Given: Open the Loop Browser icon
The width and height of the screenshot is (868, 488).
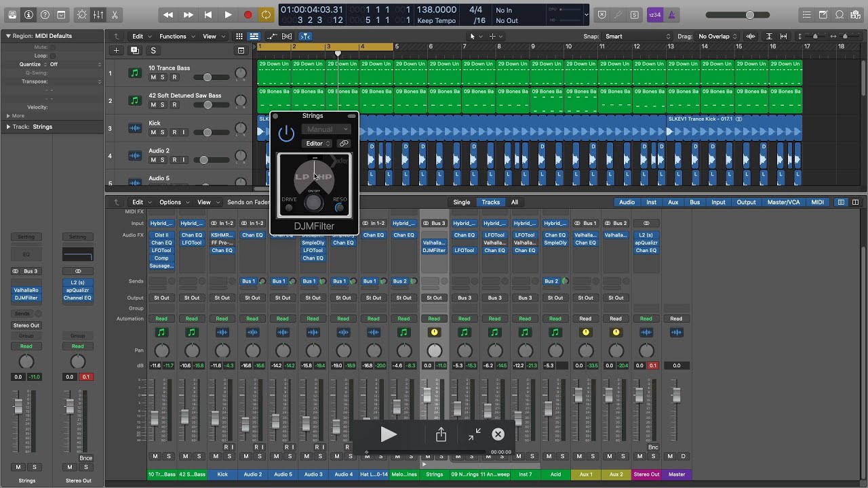Looking at the screenshot, I should 839,14.
